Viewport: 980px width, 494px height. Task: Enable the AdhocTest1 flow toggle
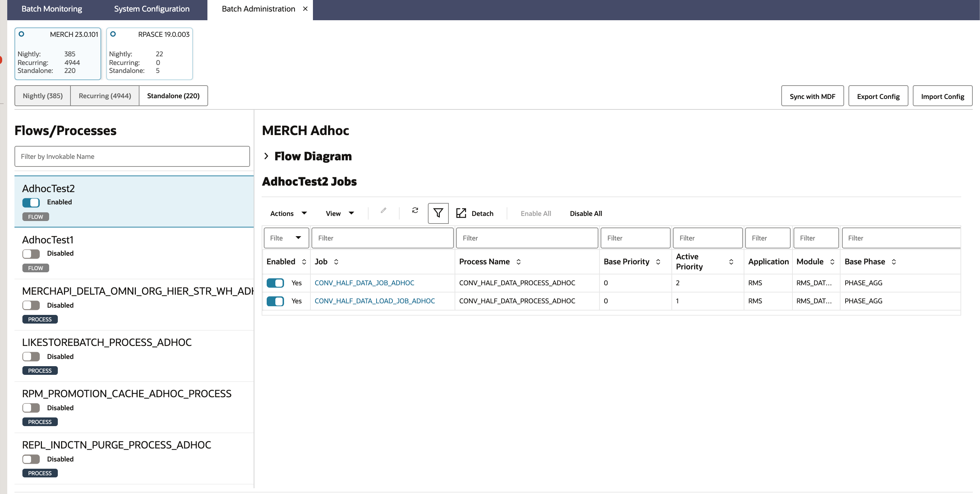[31, 253]
